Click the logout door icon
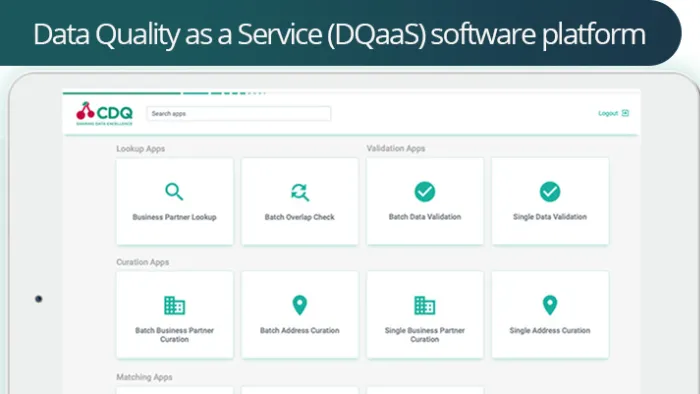 point(625,113)
